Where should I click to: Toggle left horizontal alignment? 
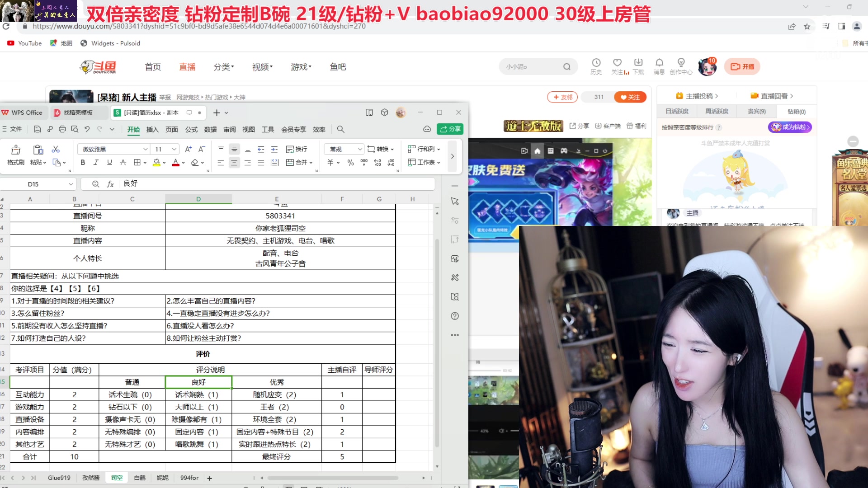pyautogui.click(x=221, y=162)
